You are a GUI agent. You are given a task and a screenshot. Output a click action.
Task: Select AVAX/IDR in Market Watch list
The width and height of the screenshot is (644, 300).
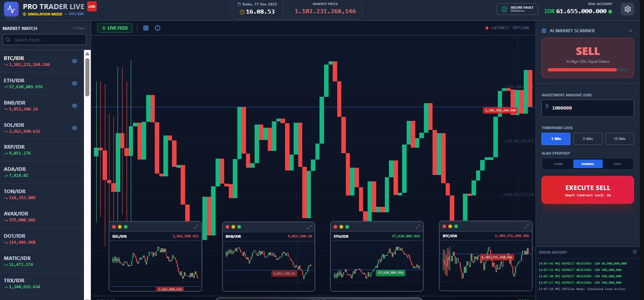[42, 217]
